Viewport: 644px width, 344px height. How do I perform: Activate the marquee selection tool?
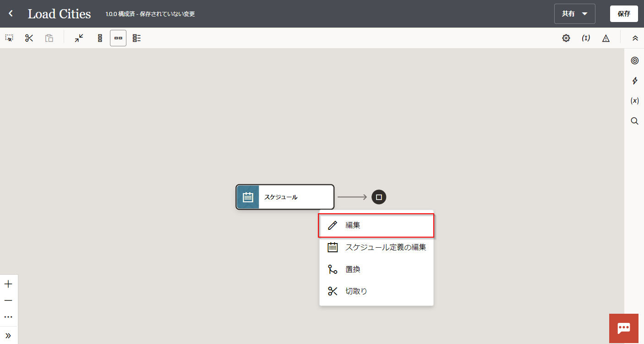click(9, 38)
